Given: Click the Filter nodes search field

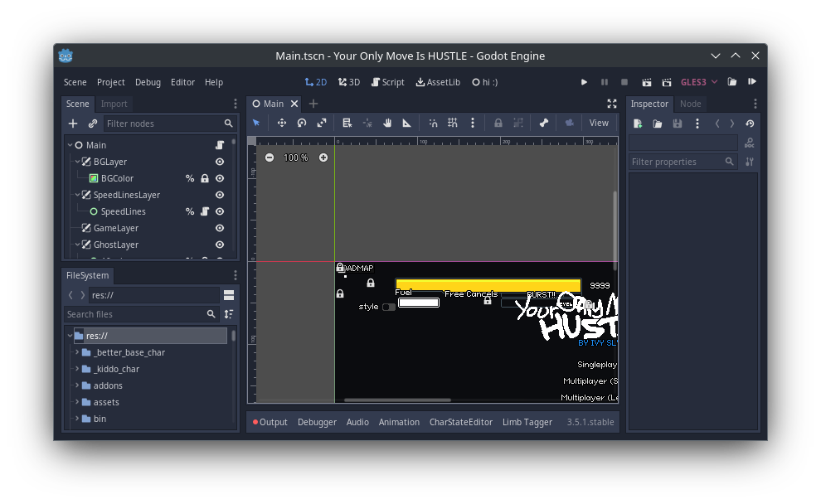Looking at the screenshot, I should click(x=170, y=124).
